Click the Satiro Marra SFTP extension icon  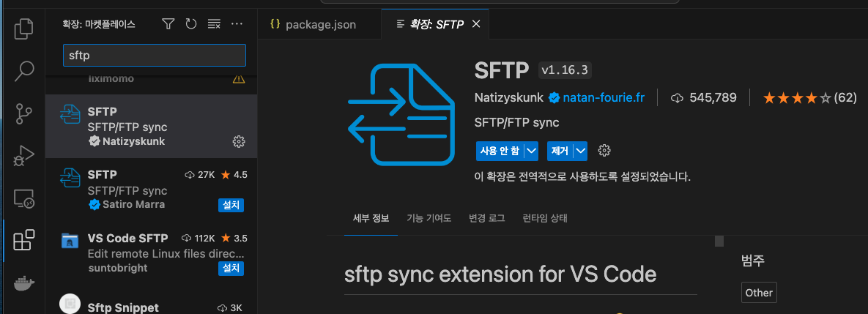coord(70,178)
